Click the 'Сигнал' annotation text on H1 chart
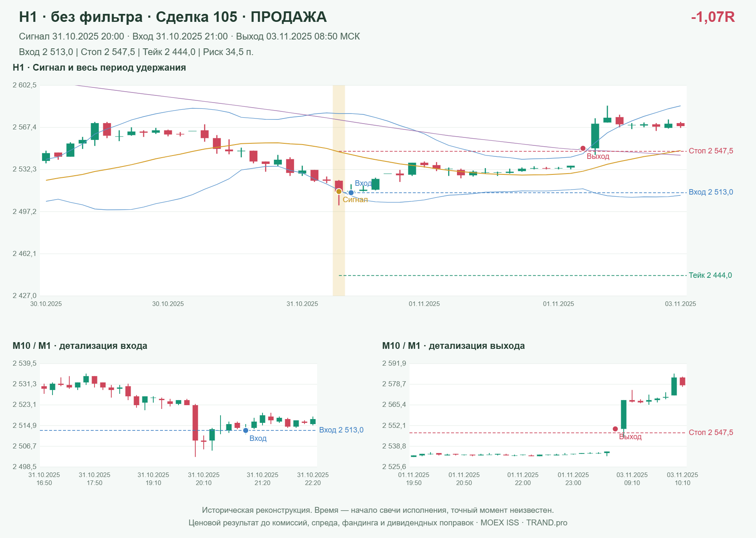 [x=355, y=200]
